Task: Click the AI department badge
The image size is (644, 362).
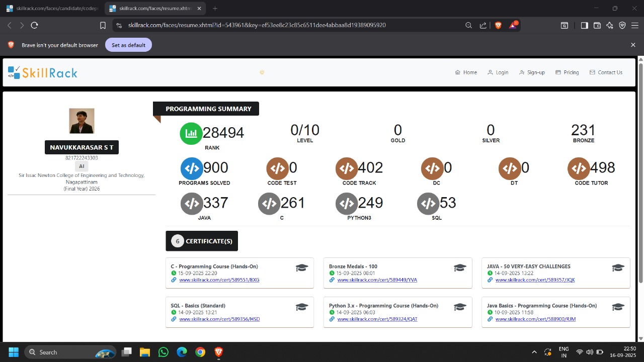Action: coord(82,166)
